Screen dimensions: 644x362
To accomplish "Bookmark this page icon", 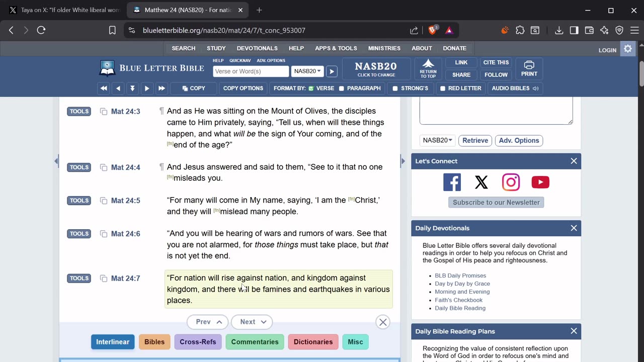I will (112, 30).
